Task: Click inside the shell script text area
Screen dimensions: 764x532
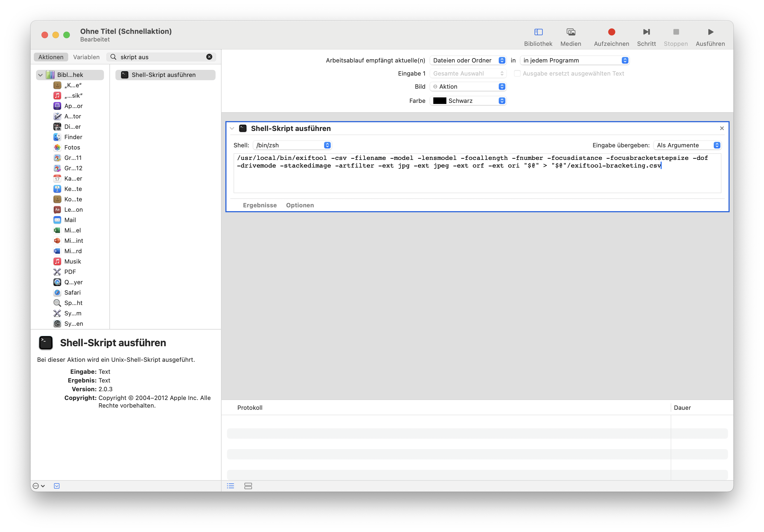Action: click(x=477, y=180)
